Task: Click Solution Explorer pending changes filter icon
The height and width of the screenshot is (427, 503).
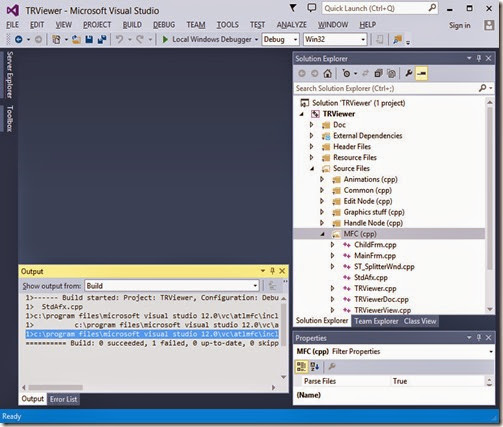Action: [x=347, y=73]
